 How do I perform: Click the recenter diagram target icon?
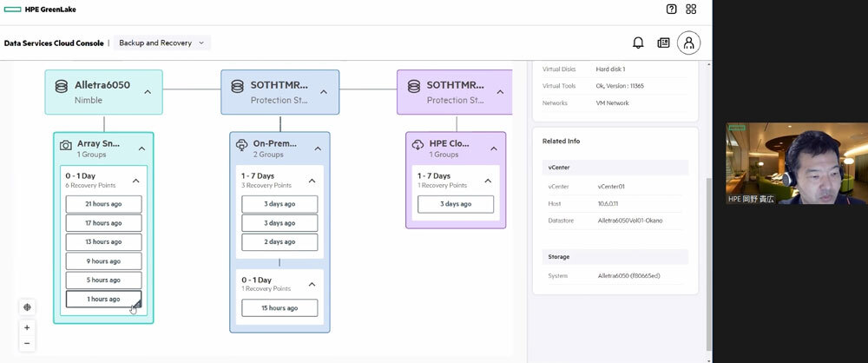(27, 307)
